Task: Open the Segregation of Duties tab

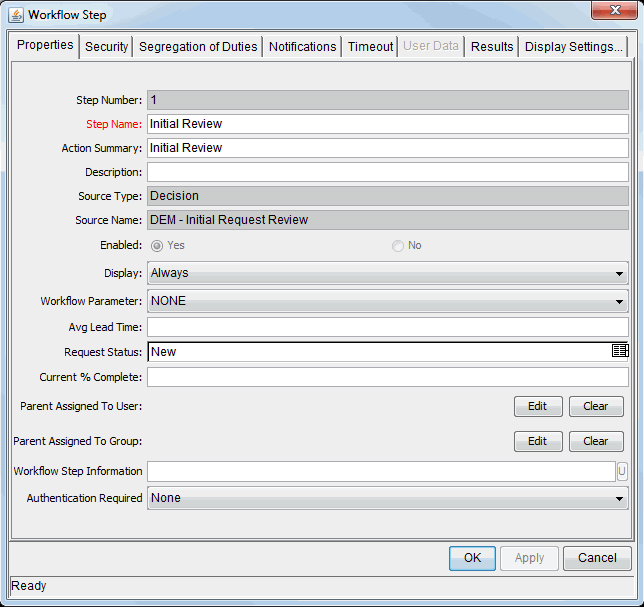Action: pos(198,47)
